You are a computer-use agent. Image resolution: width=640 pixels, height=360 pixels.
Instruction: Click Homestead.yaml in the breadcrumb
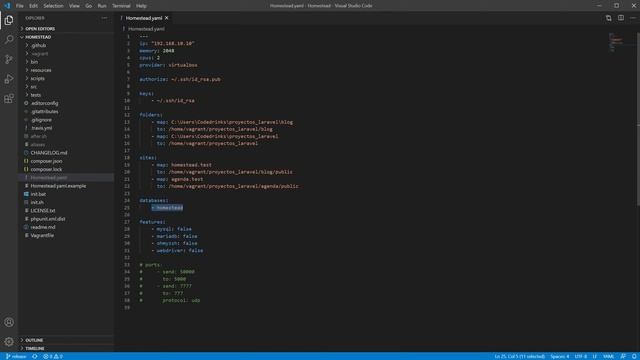pyautogui.click(x=146, y=29)
